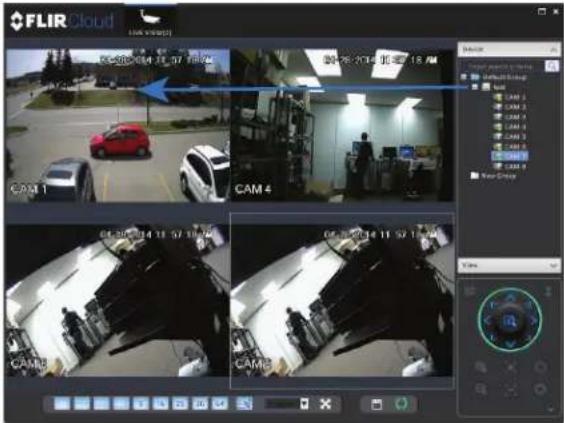
Task: Pan camera left with PTZ left arrow
Action: 487,321
